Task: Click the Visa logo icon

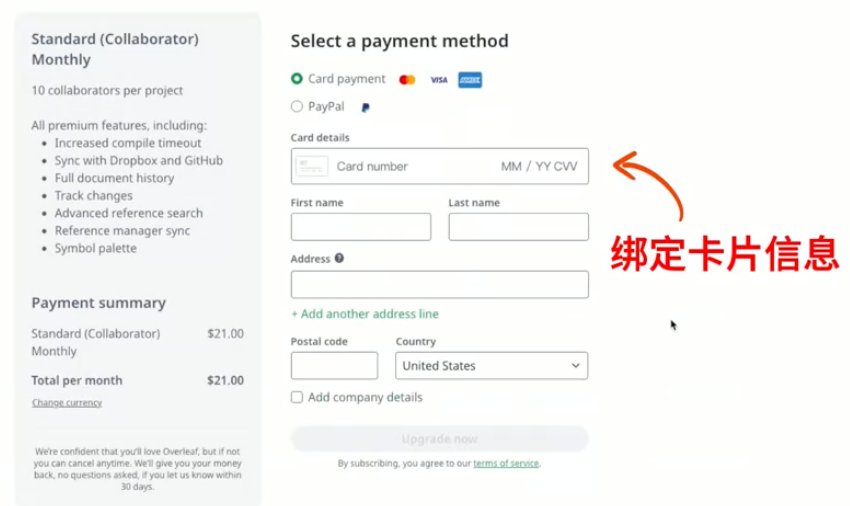Action: pyautogui.click(x=439, y=80)
